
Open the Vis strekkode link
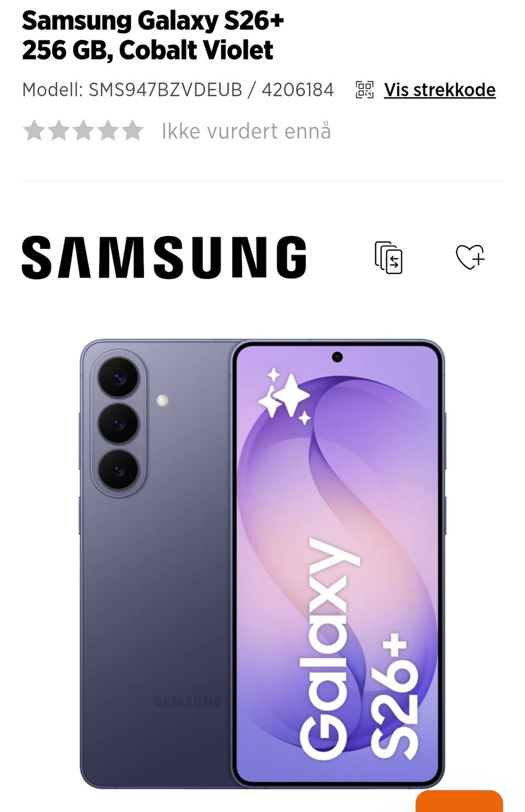(440, 90)
